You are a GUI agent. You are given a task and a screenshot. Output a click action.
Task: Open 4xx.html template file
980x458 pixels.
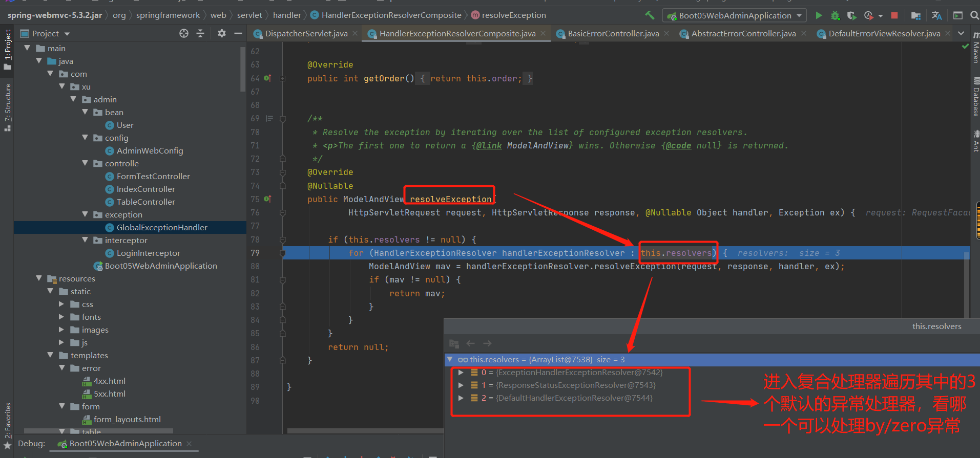110,381
